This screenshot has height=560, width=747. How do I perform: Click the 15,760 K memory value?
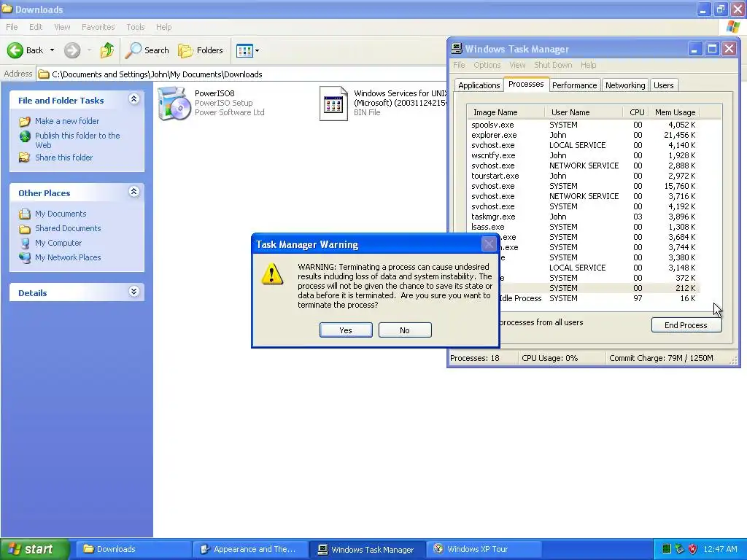click(680, 186)
